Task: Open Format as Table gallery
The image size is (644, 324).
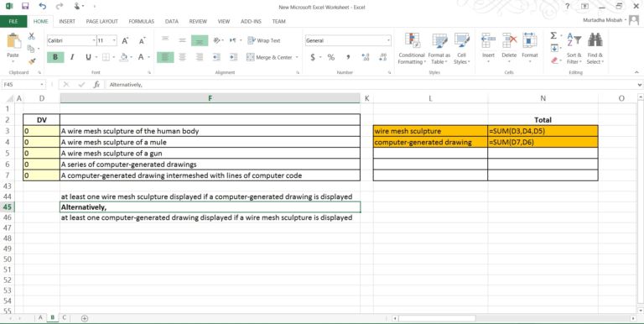Action: pyautogui.click(x=439, y=48)
